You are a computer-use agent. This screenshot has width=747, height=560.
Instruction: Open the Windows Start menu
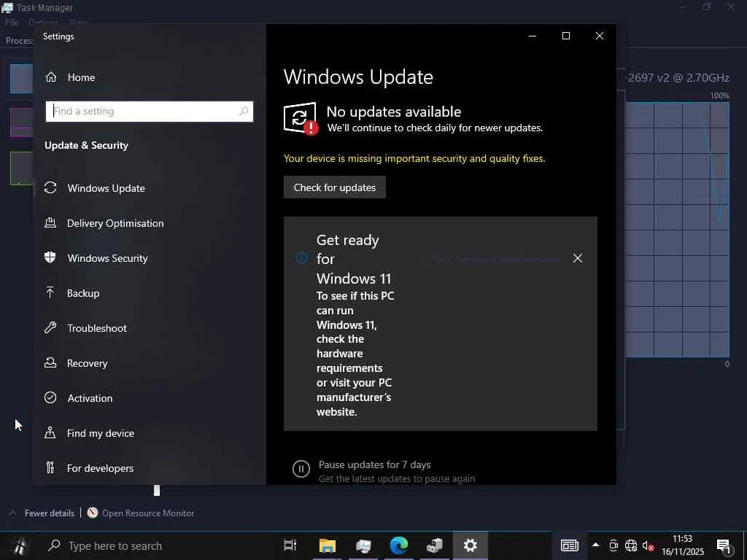[x=19, y=545]
